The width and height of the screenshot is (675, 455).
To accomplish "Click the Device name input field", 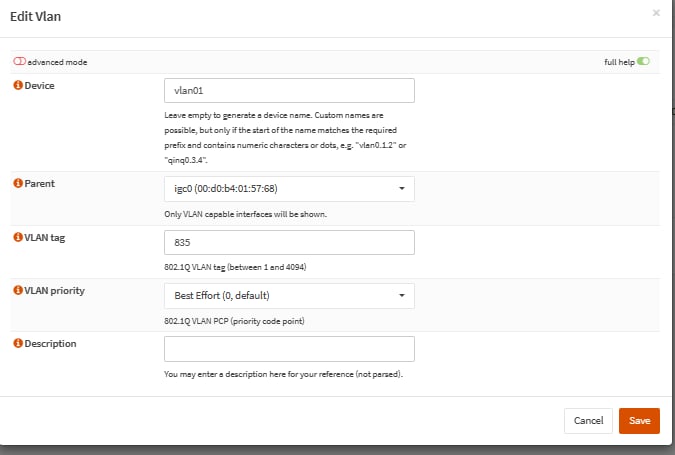I will [x=289, y=90].
